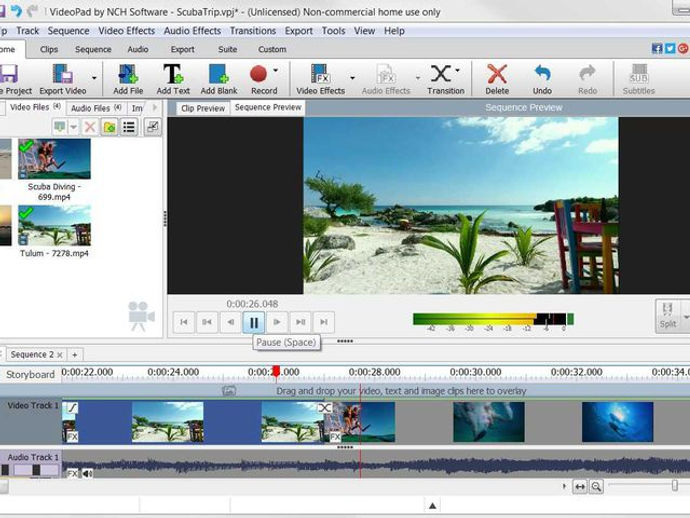Open the Subtitles tool
Image resolution: width=690 pixels, height=518 pixels.
click(639, 74)
